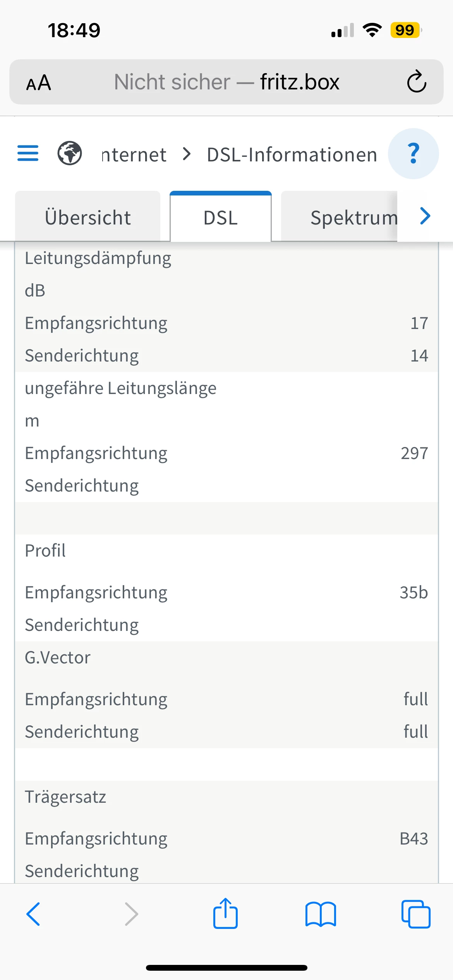Tap the Profil value 35b
The image size is (453, 980).
[x=414, y=593]
